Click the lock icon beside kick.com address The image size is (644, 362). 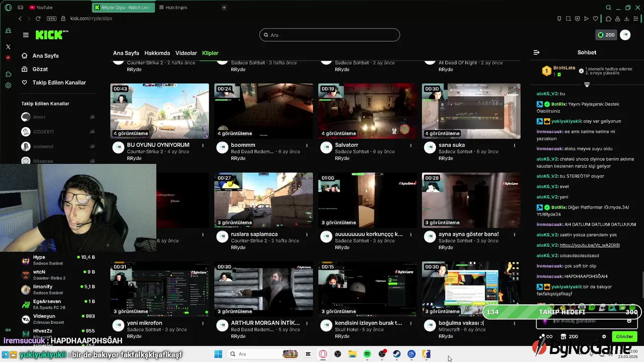pos(63,19)
